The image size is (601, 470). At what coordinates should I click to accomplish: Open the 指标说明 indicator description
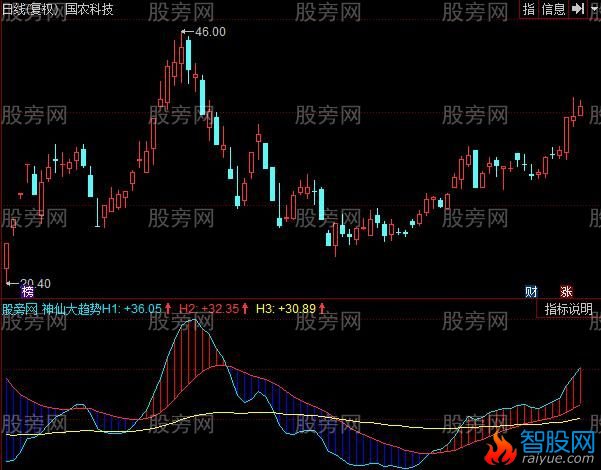567,310
